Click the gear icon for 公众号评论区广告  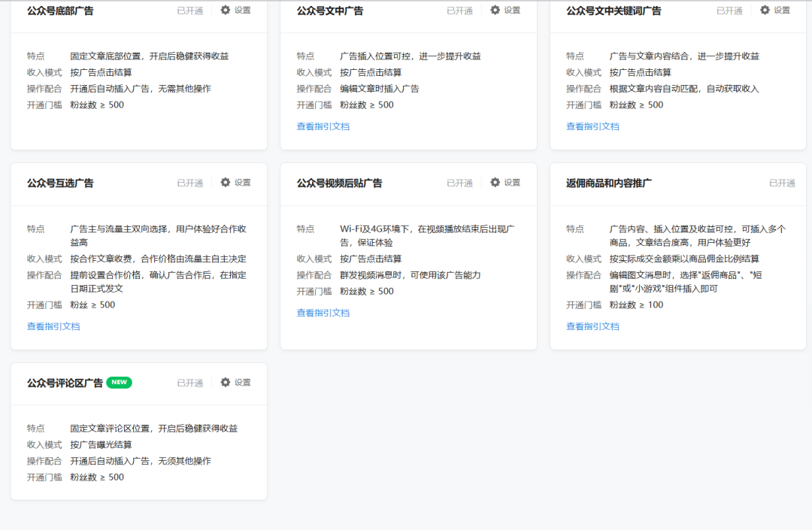226,383
